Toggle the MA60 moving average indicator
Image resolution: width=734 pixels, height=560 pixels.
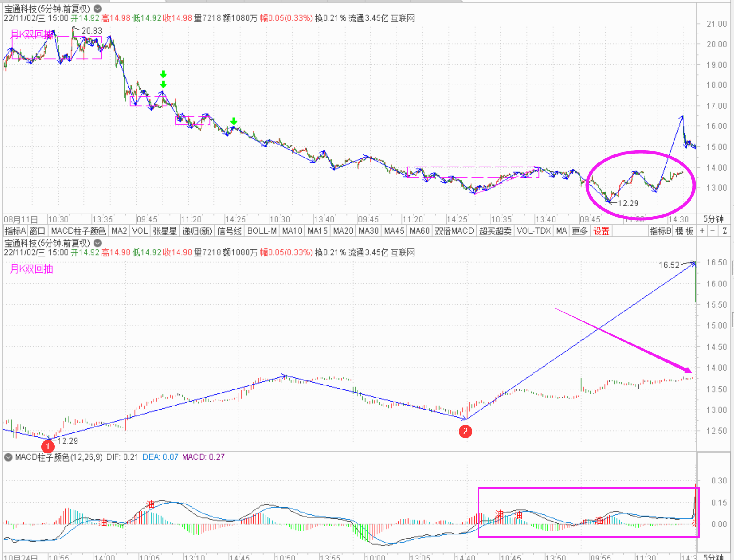419,231
